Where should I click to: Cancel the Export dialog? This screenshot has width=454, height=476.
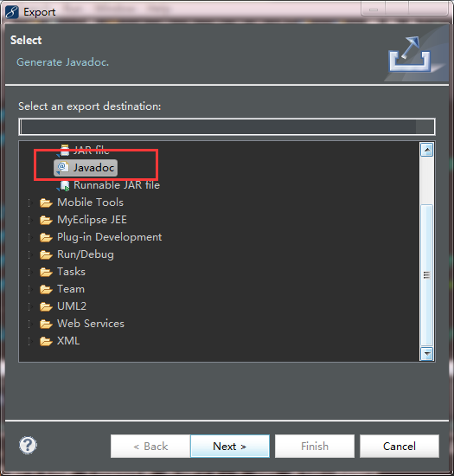(x=400, y=446)
